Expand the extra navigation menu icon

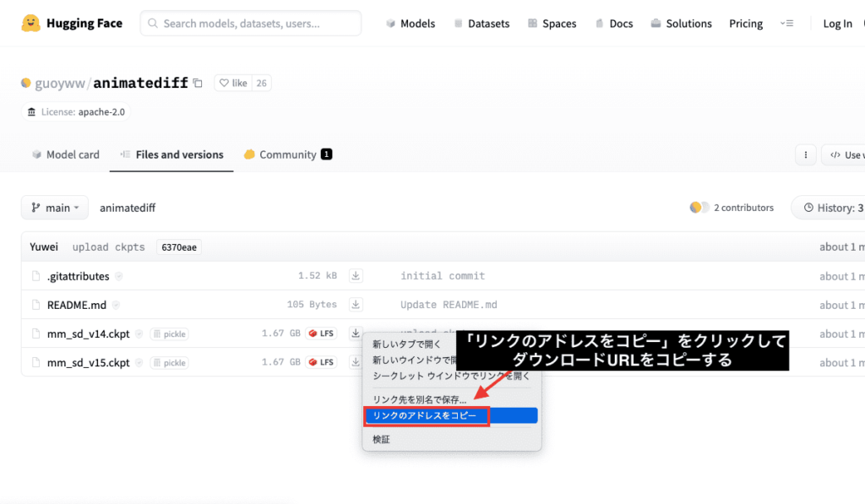786,23
